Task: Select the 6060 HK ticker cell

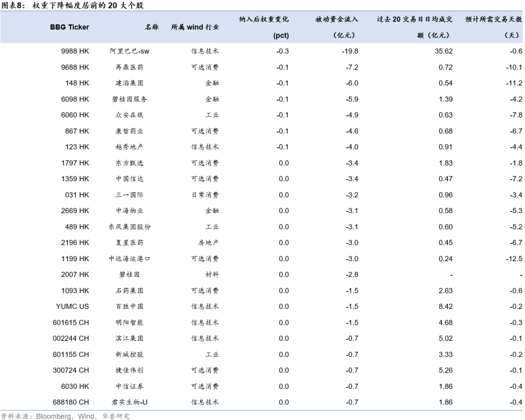Action: (75, 115)
